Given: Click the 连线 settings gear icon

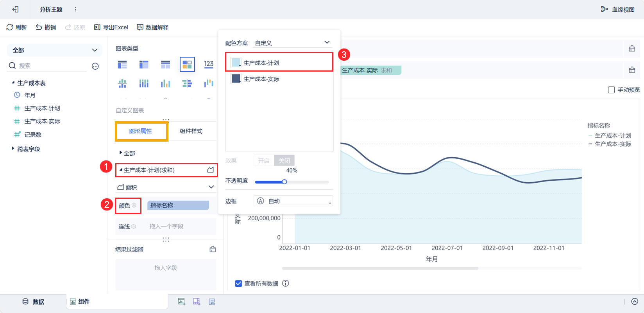Looking at the screenshot, I should pos(134,227).
